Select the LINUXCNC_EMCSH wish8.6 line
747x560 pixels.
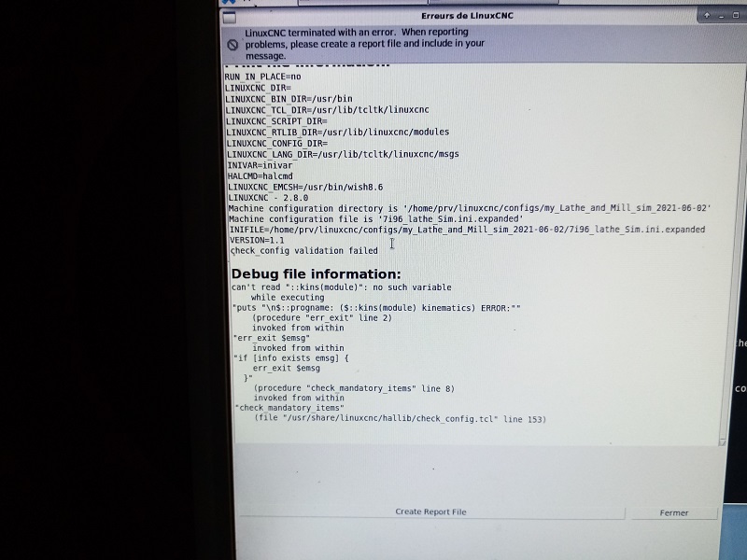coord(305,188)
